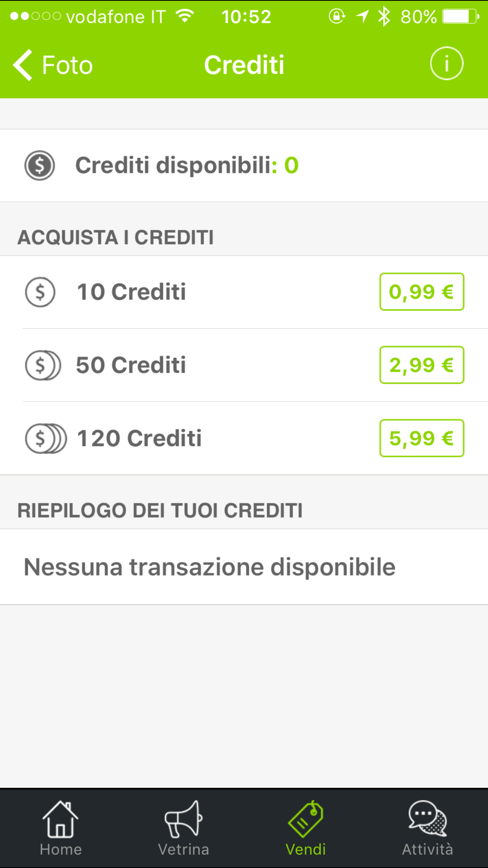Viewport: 488px width, 868px height.
Task: Tap the Crediti disponibili balance text
Action: [187, 166]
